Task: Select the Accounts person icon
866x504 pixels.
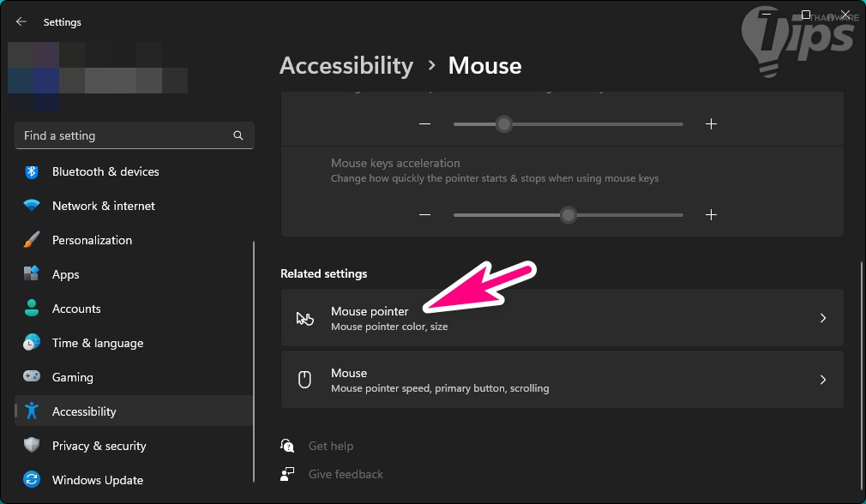Action: pyautogui.click(x=32, y=309)
